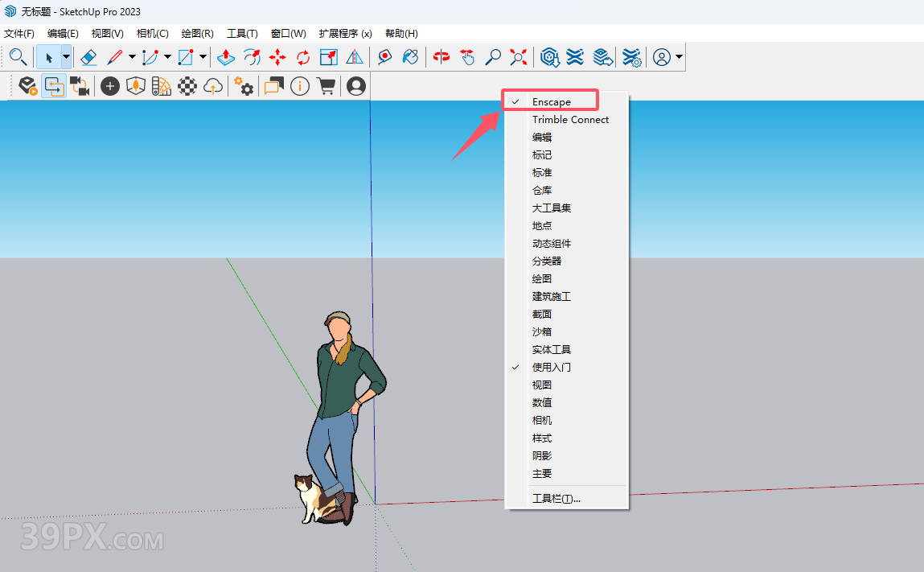924x572 pixels.
Task: Select the Orbit tool
Action: [x=441, y=57]
